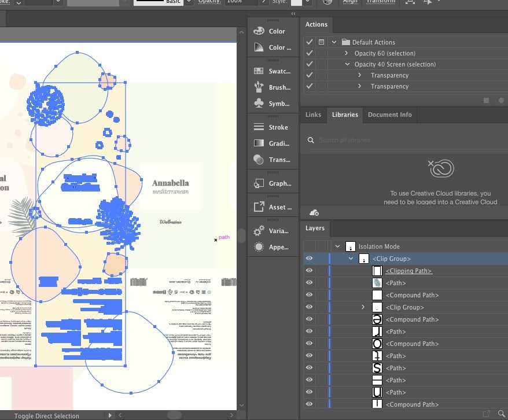Collapse the Isolation Mode layer

point(337,246)
